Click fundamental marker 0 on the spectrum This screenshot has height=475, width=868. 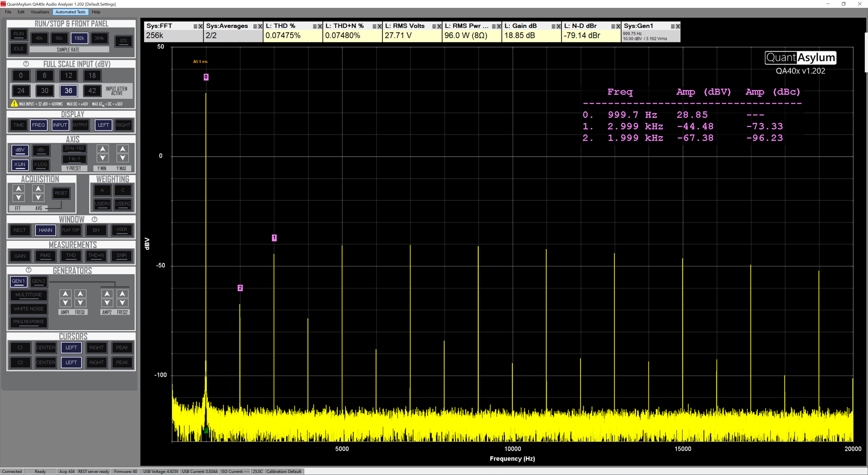[x=206, y=77]
